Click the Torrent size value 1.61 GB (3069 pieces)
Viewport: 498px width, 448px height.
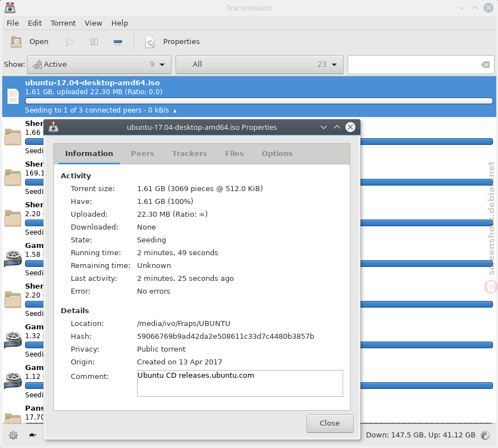tap(200, 188)
